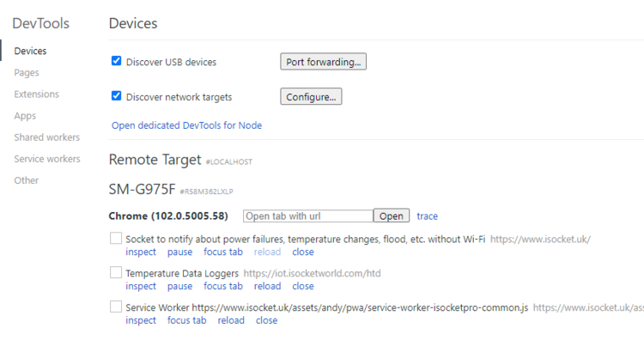Close Temperature Data Loggers page
This screenshot has height=340, width=644.
click(303, 286)
